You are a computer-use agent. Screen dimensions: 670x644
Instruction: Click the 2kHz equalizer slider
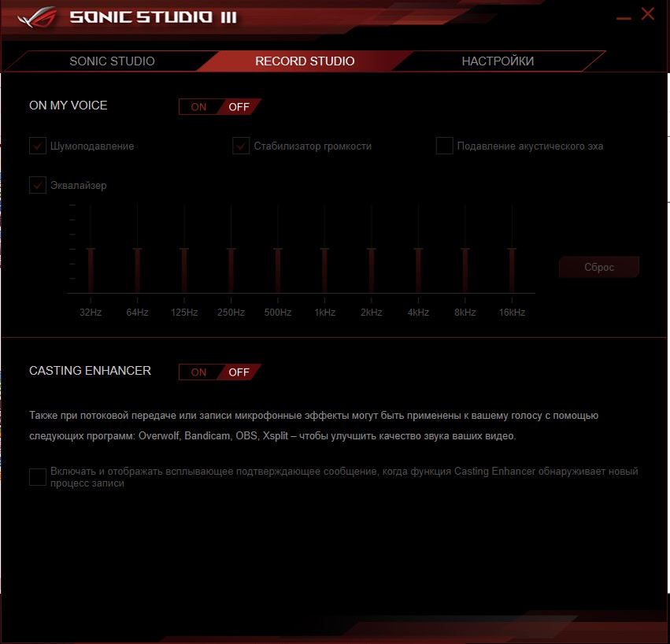[372, 249]
